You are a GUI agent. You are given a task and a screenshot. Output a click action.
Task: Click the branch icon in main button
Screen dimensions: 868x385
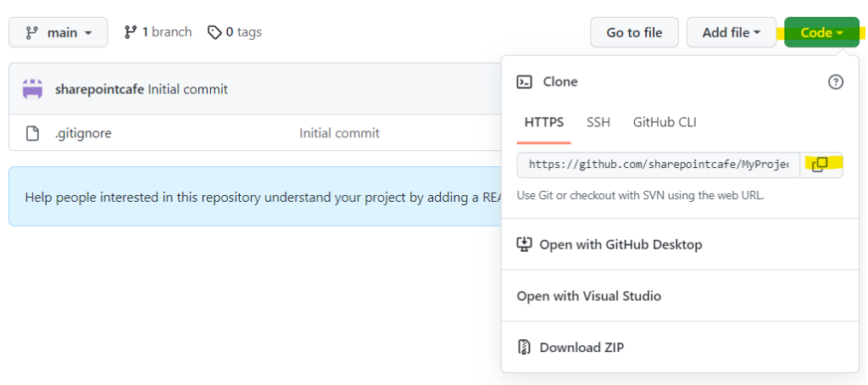pos(32,33)
